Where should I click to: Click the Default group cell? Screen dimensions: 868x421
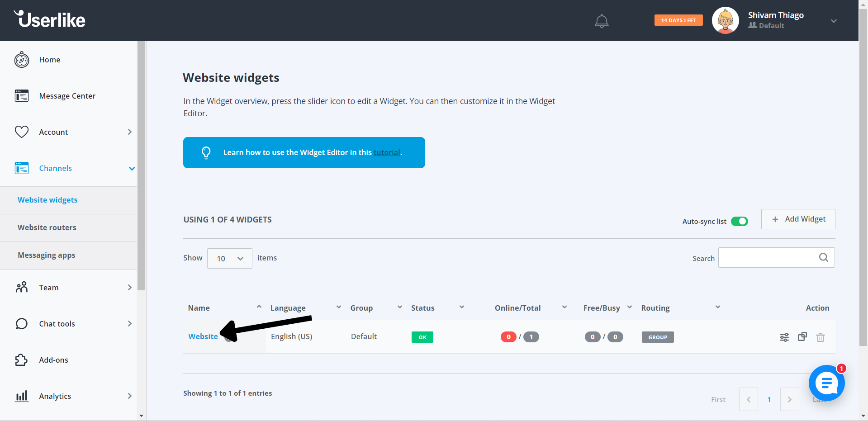364,336
